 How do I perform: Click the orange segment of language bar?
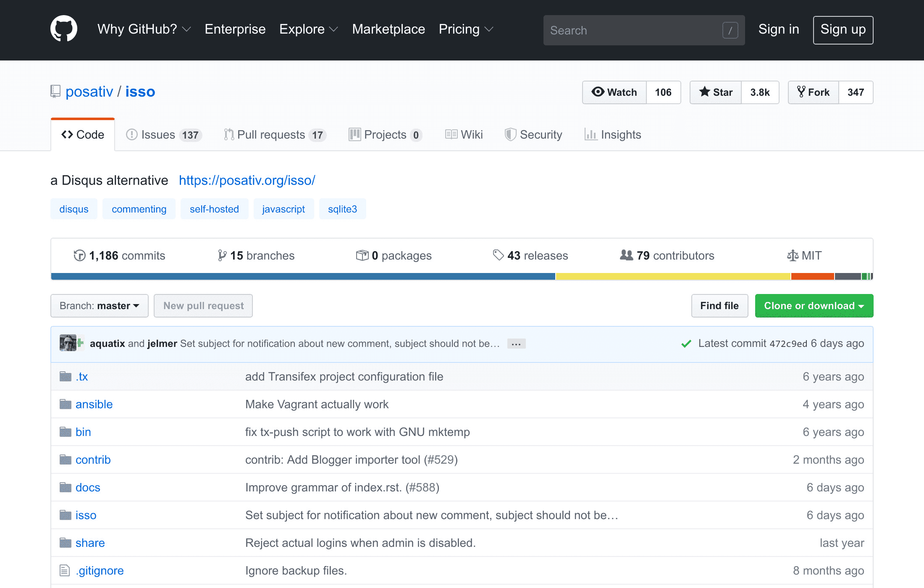pos(812,276)
